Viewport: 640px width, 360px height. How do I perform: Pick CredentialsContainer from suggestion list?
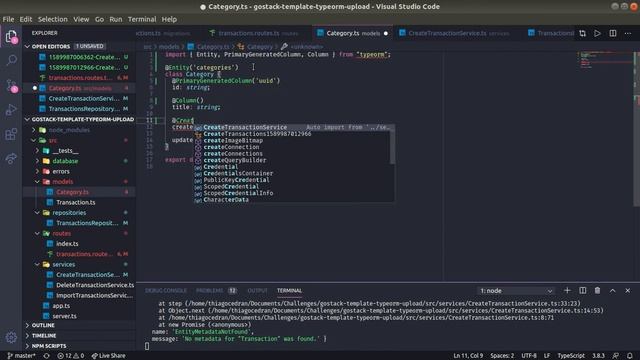click(x=291, y=173)
